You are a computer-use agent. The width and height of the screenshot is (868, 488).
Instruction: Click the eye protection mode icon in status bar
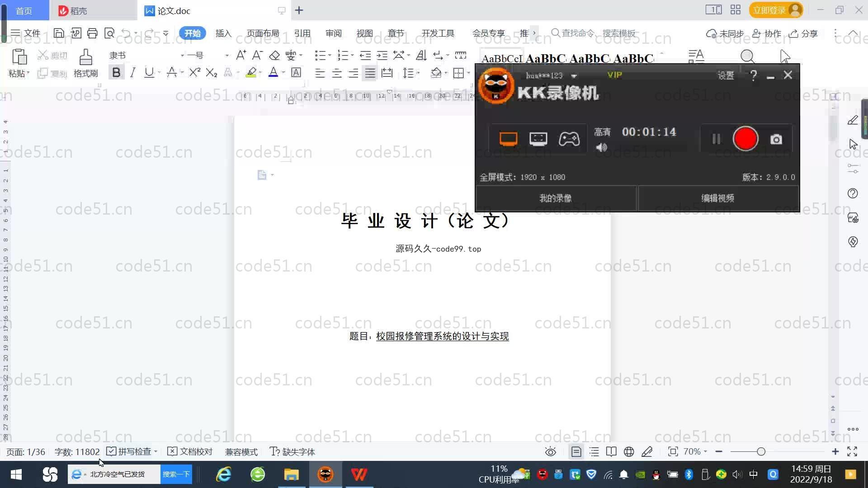tap(550, 452)
